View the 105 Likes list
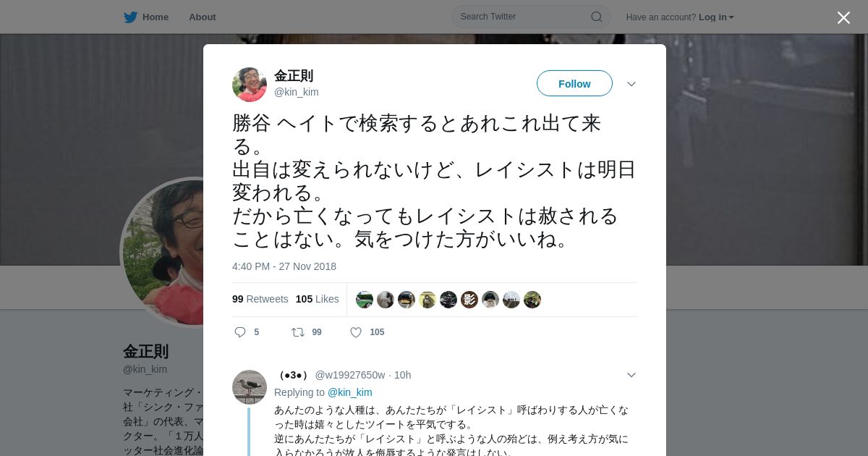Screen dimensions: 868x456 click(x=318, y=299)
